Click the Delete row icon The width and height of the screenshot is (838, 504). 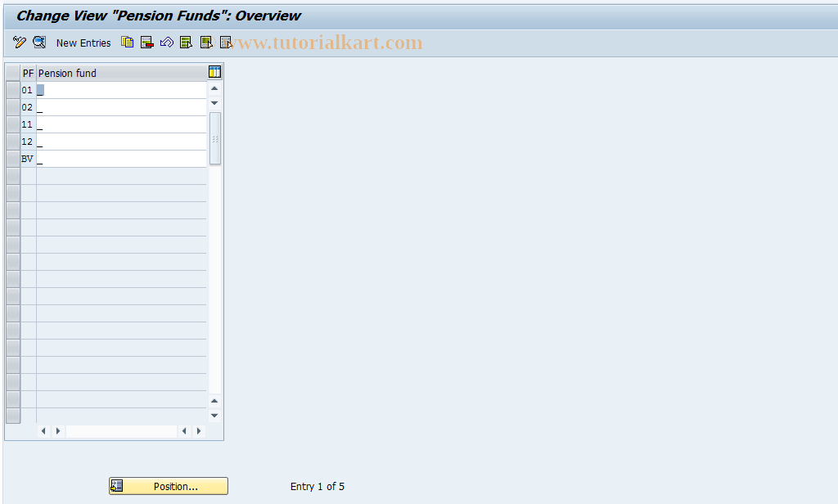pyautogui.click(x=147, y=43)
